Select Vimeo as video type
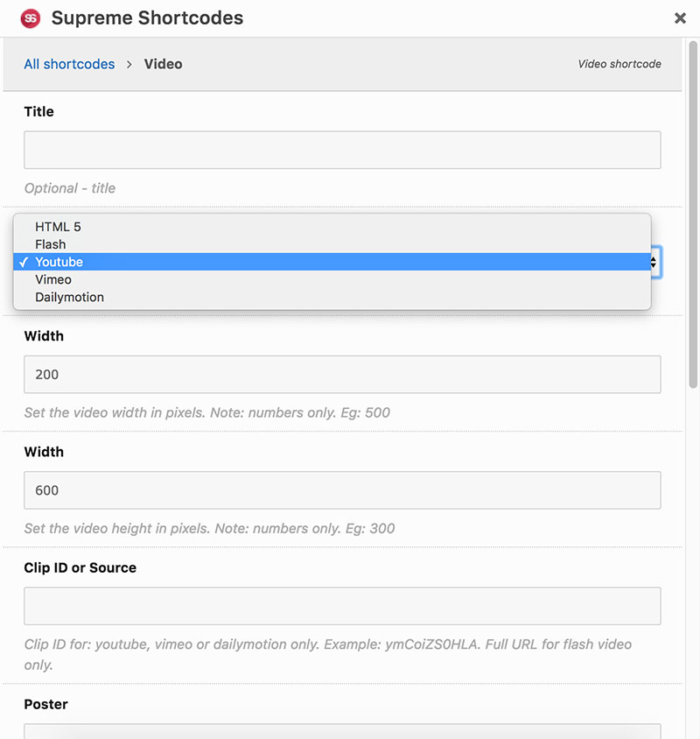Viewport: 700px width, 739px height. click(x=332, y=279)
